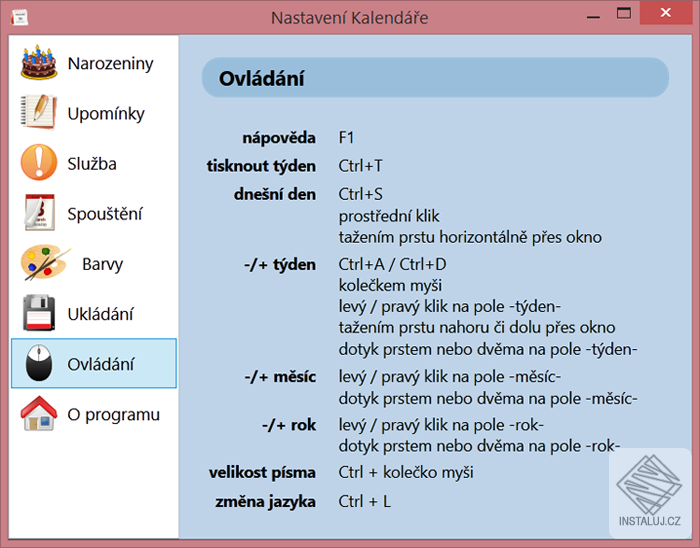The width and height of the screenshot is (700, 548).
Task: Click the Ovládání heading banner
Action: [x=435, y=78]
